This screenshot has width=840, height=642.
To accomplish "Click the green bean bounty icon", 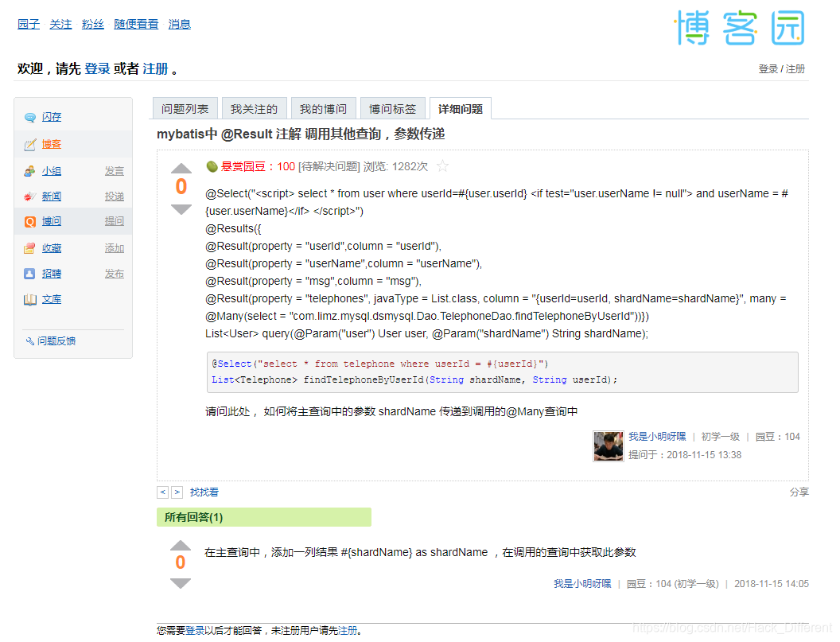I will pos(212,166).
